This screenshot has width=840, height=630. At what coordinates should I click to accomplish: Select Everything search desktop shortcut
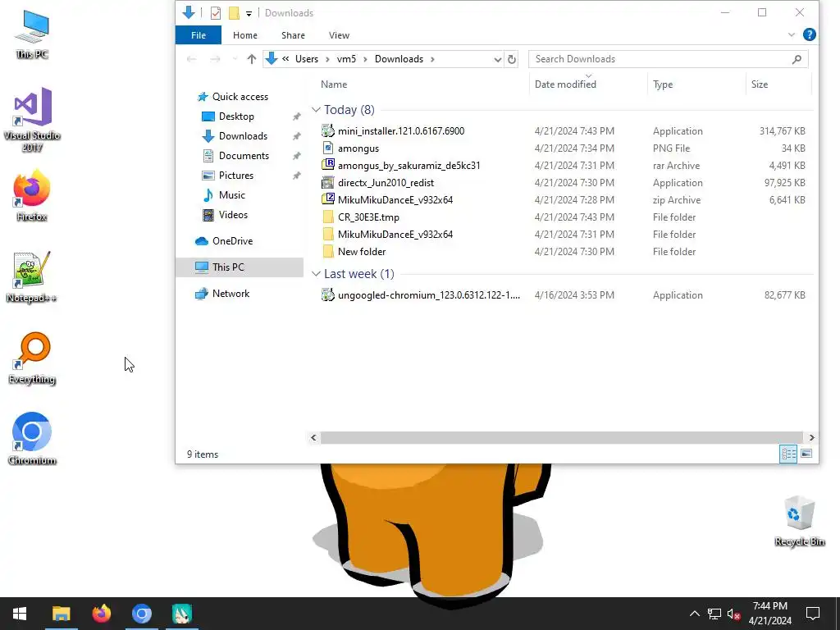32,358
